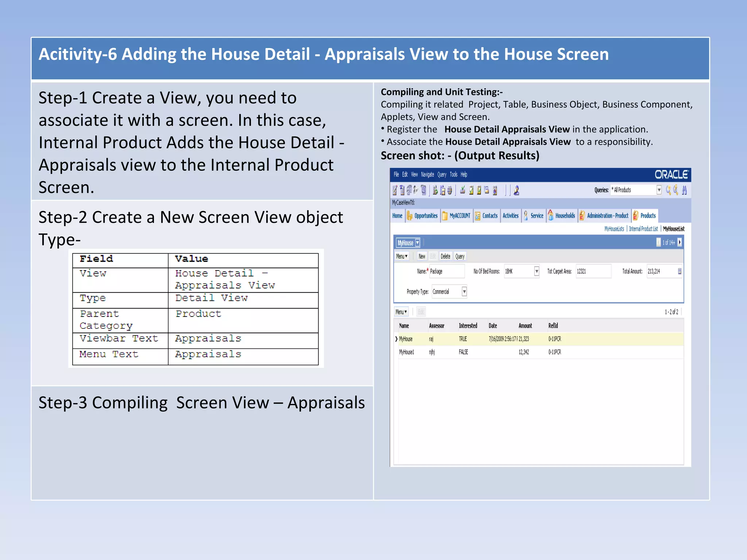Viewport: 747px width, 560px height.
Task: Click the RefId column header
Action: coord(553,326)
